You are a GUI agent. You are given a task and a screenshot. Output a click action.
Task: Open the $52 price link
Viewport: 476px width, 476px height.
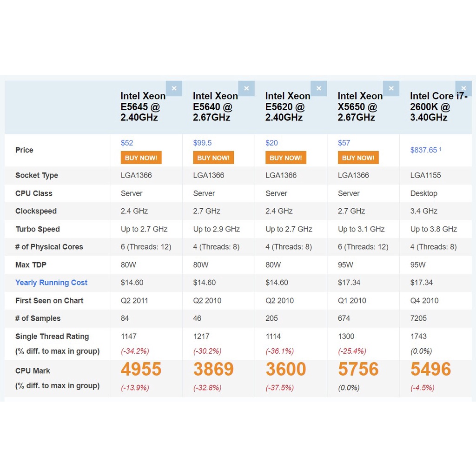coord(126,143)
